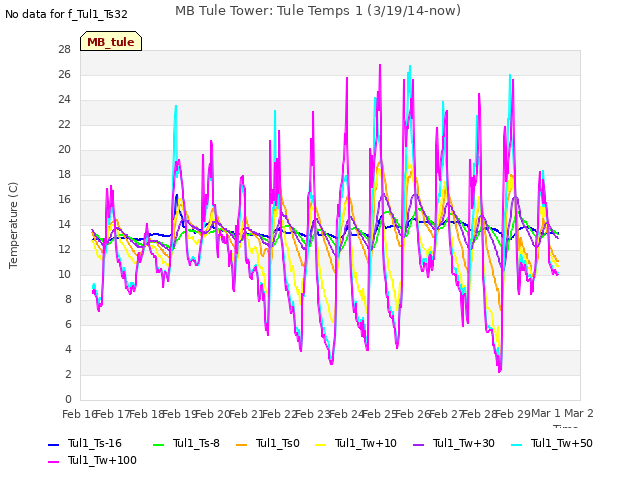This screenshot has width=640, height=480.
Task: Click the 28 y-axis tick label
Action: pos(64,50)
